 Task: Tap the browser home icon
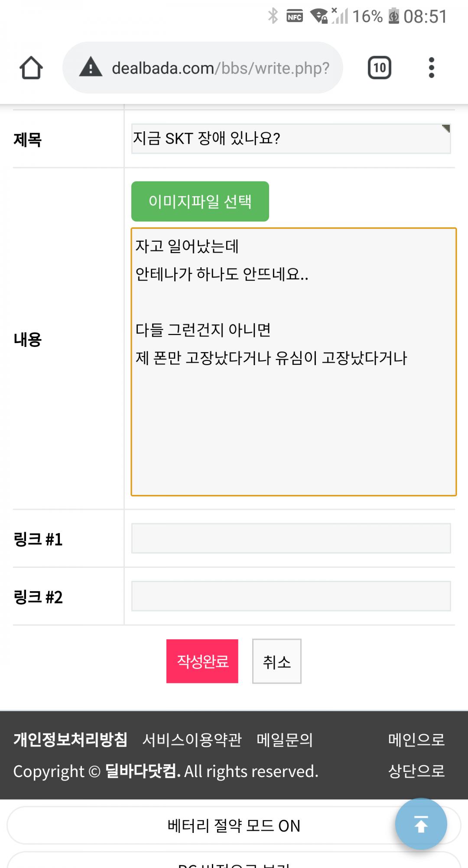coord(31,68)
